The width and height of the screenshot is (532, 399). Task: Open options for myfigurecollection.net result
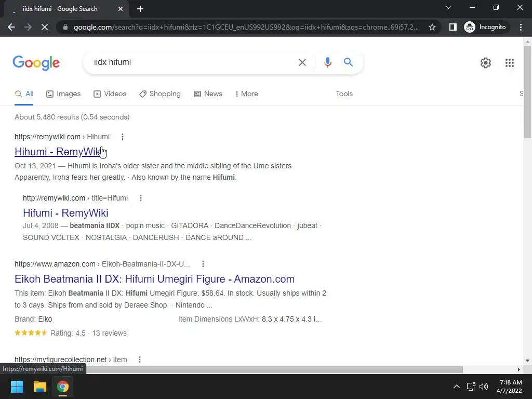coord(139,360)
